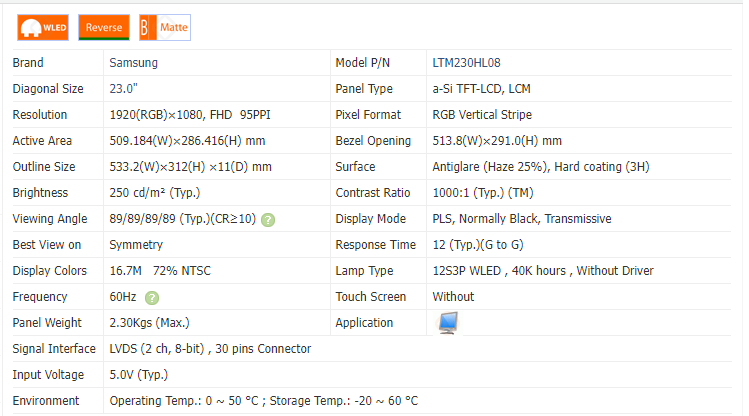Click the Best View on label

(x=47, y=245)
